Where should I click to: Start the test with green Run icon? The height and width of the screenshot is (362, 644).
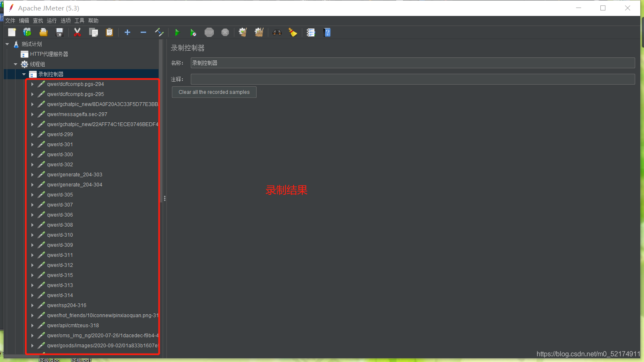pyautogui.click(x=177, y=32)
